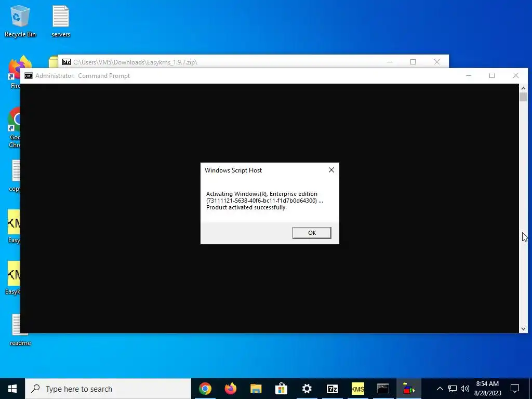Select the servers file on desktop
The width and height of the screenshot is (532, 399).
[x=61, y=21]
